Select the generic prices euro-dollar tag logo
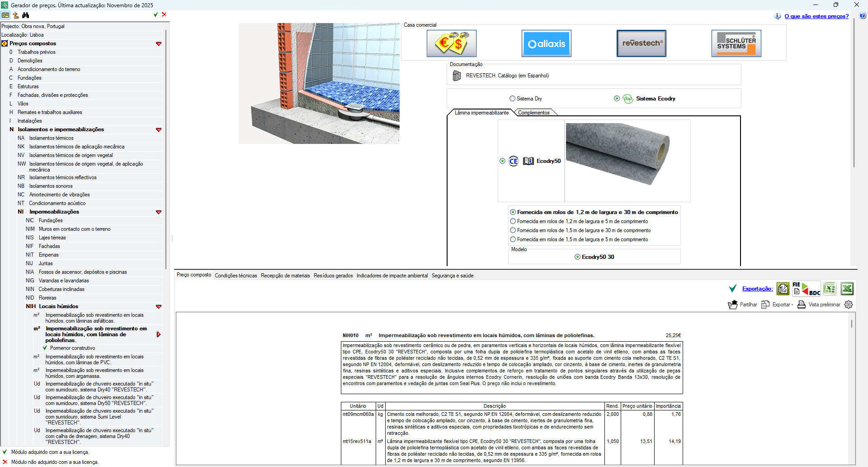Screen dimensions: 868x467 pos(452,43)
